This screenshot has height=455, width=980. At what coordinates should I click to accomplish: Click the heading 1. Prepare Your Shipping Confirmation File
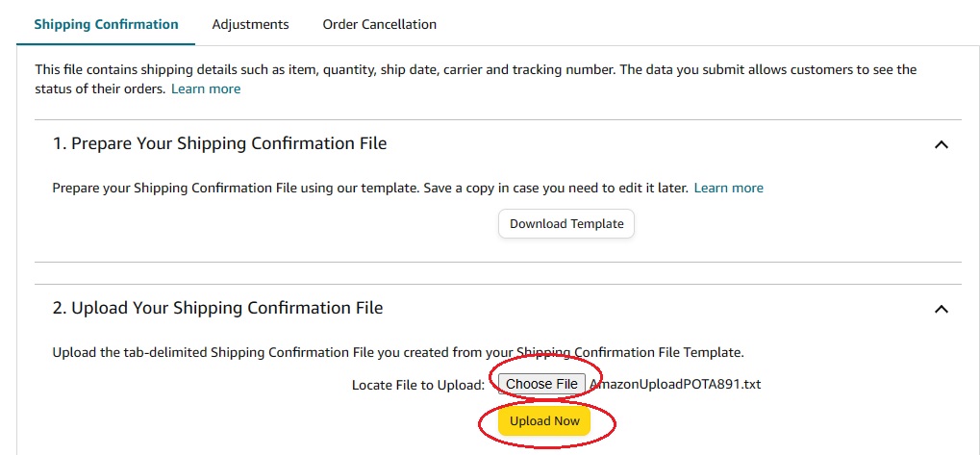tap(219, 143)
